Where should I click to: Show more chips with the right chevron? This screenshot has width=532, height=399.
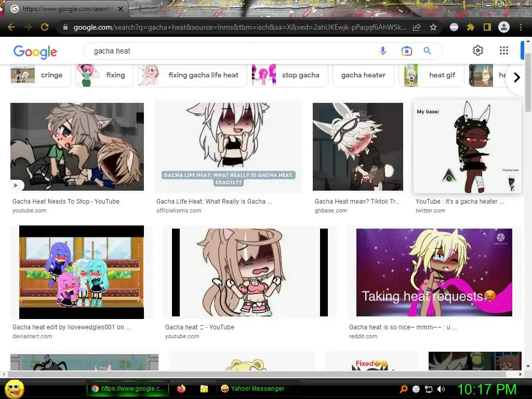pyautogui.click(x=517, y=77)
